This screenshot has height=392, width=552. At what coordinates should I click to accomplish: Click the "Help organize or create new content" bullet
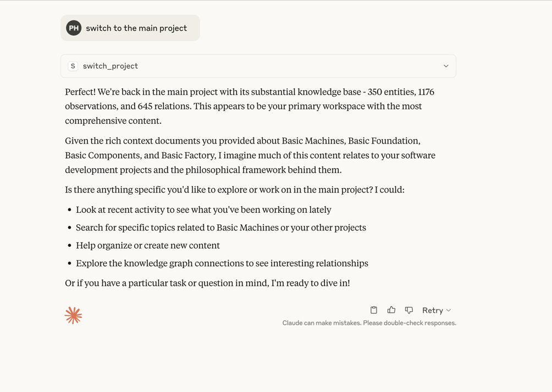click(x=148, y=245)
